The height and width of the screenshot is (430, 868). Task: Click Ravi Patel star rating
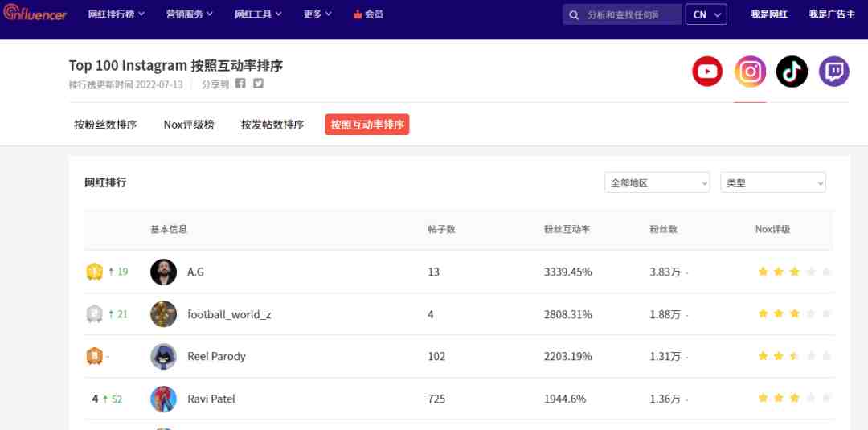[x=794, y=398]
